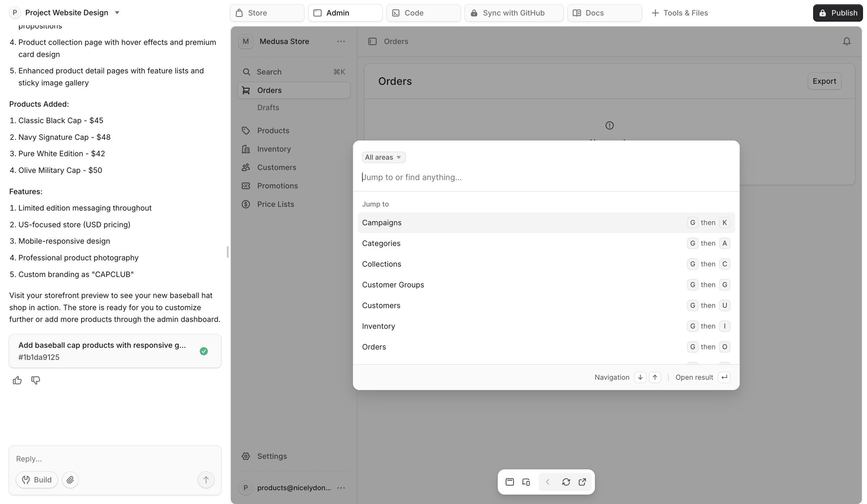The height and width of the screenshot is (504, 867).
Task: Select Campaigns in the Jump to list
Action: click(x=546, y=223)
